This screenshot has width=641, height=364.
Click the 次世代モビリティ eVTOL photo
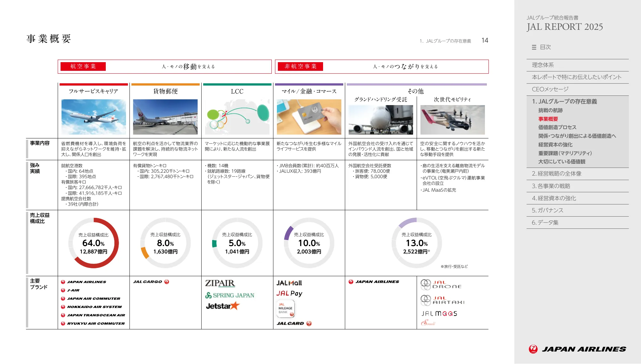[453, 120]
